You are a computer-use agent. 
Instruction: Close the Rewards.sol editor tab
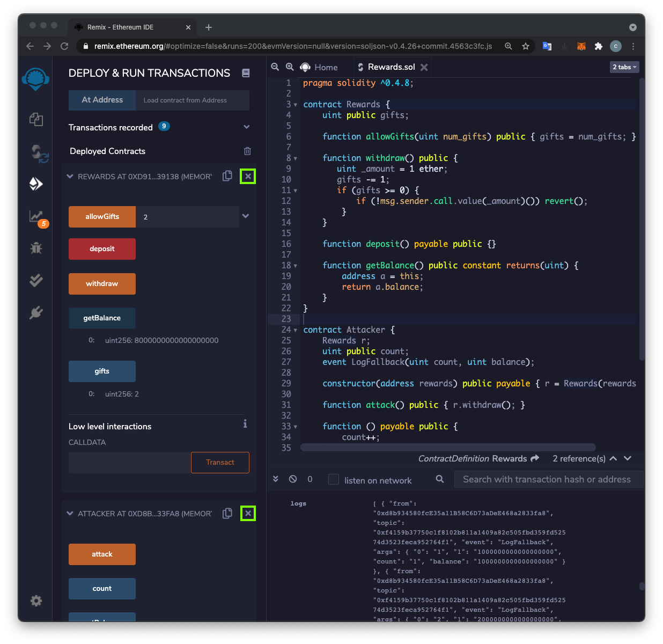click(x=424, y=67)
